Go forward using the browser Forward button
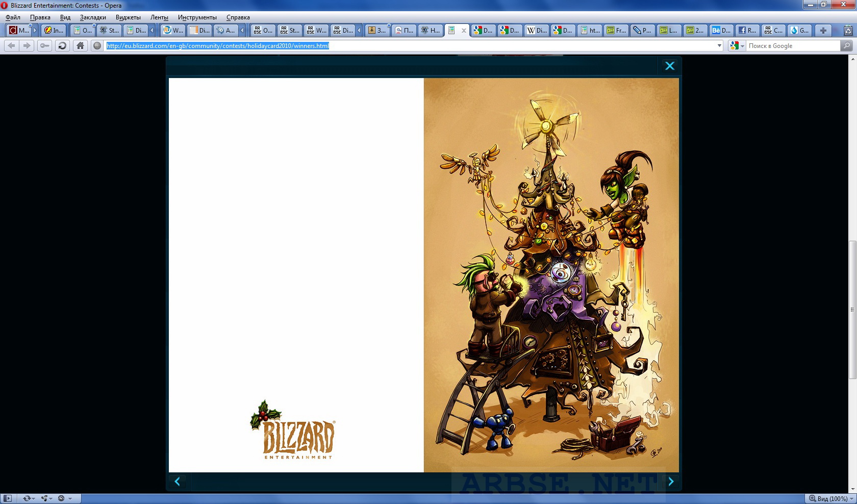 pyautogui.click(x=27, y=45)
